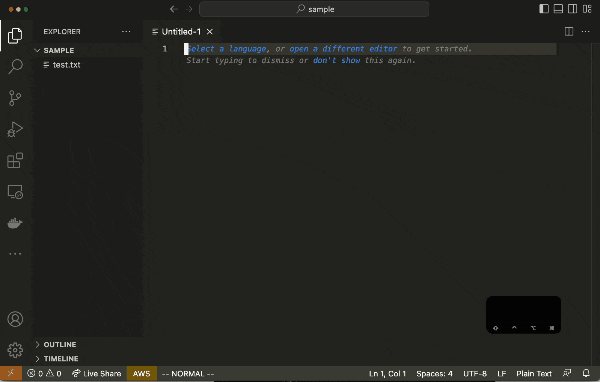Open the Docker view

(15, 223)
